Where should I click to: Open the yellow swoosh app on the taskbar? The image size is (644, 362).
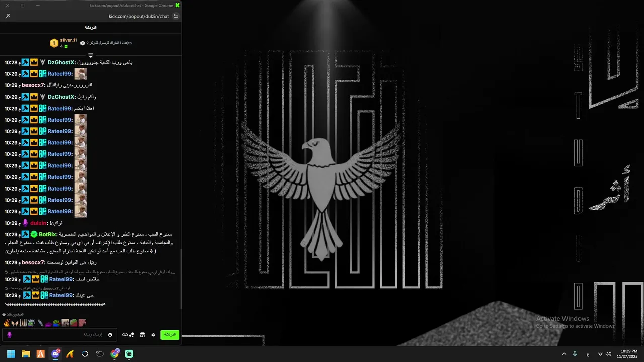(x=70, y=354)
